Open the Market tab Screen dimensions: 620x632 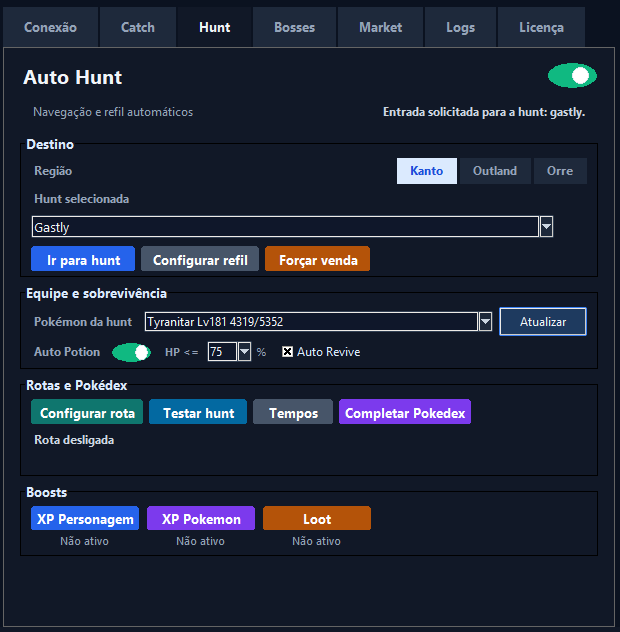(381, 27)
